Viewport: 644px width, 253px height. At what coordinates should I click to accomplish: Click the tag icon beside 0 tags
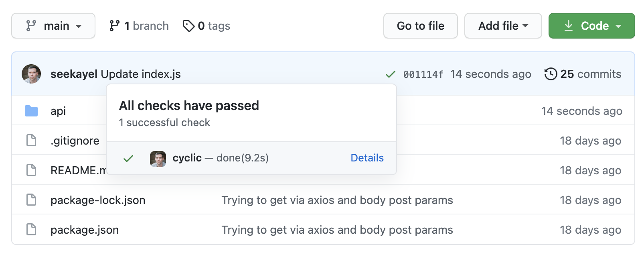188,26
